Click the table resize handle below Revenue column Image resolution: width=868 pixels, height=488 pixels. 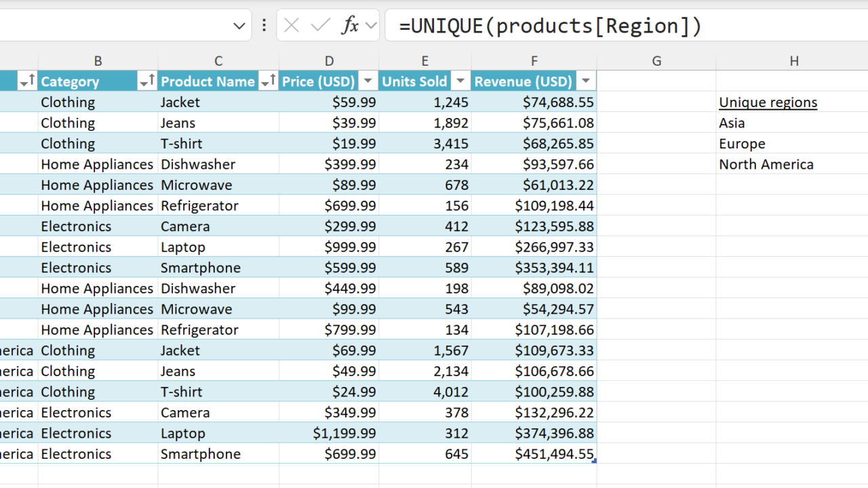pos(594,461)
